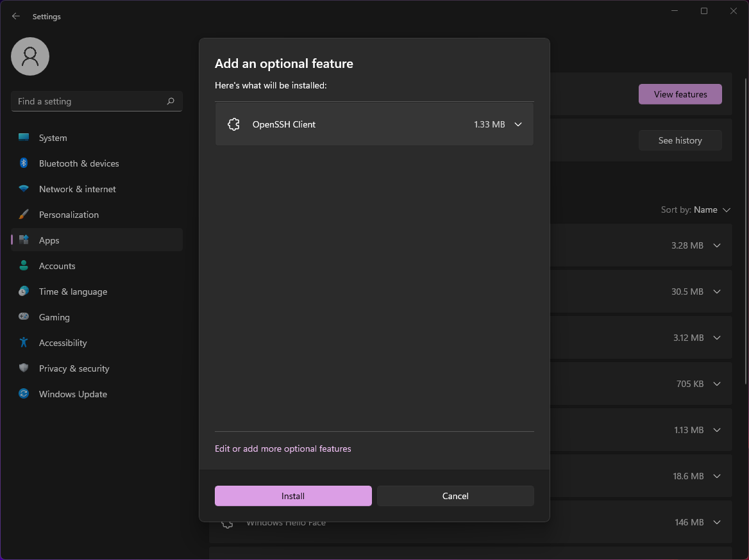Click the Bluetooth icon in sidebar
The image size is (749, 560).
coord(23,163)
